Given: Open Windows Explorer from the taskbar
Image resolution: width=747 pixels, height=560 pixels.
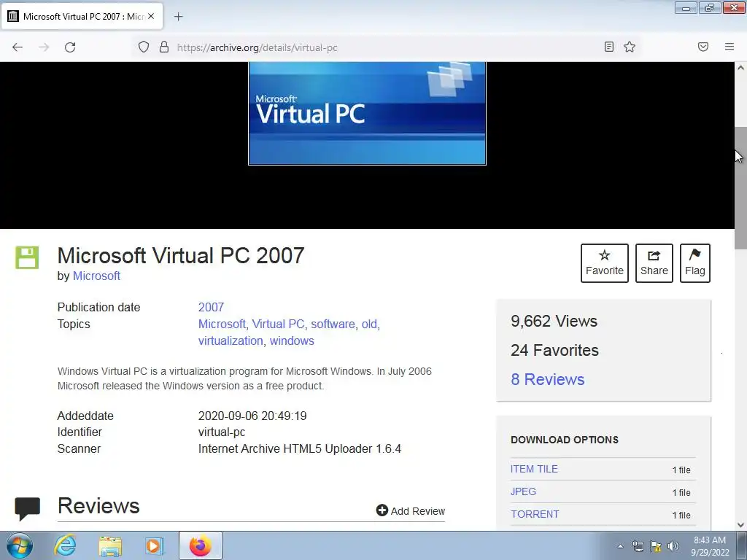Looking at the screenshot, I should click(x=110, y=545).
